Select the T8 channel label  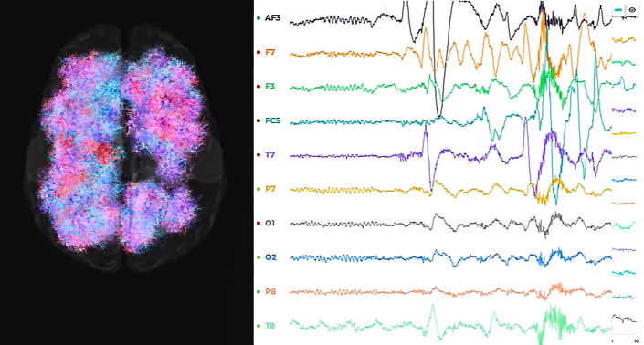pos(269,326)
